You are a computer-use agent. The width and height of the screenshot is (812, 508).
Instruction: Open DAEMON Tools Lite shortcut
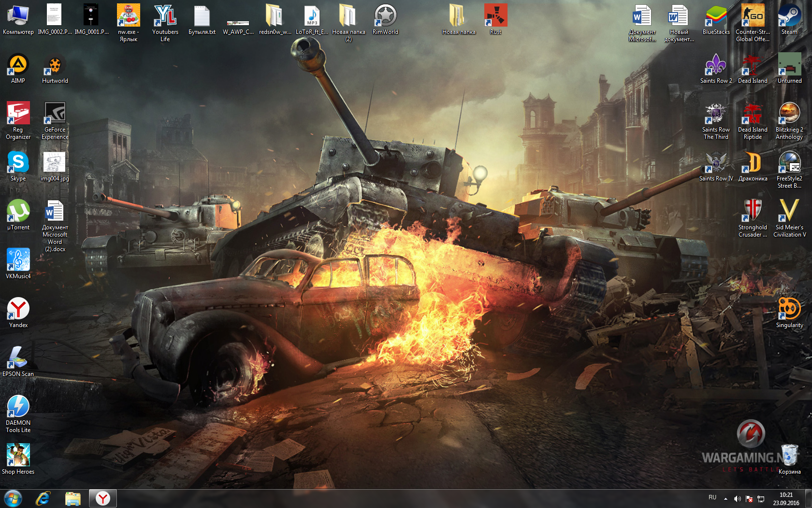(x=18, y=414)
